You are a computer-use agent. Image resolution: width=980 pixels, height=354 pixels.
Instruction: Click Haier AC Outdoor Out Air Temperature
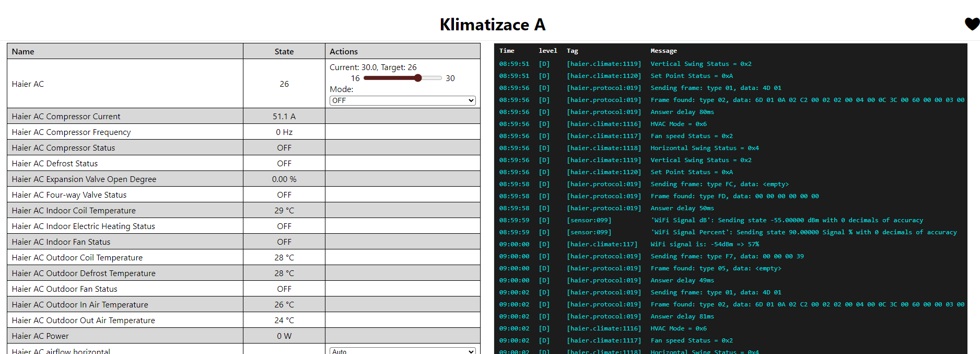[x=84, y=320]
